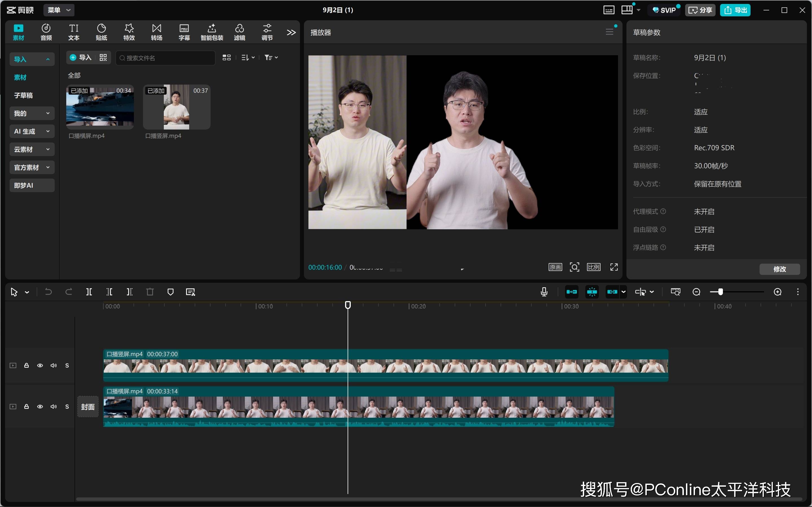Expand the AI 生成 sidebar section

pyautogui.click(x=32, y=132)
